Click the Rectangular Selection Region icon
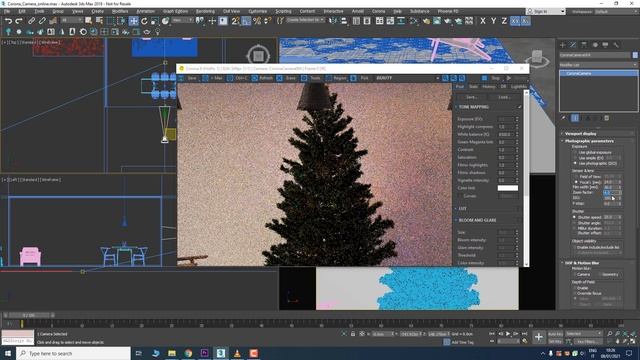 pyautogui.click(x=111, y=20)
